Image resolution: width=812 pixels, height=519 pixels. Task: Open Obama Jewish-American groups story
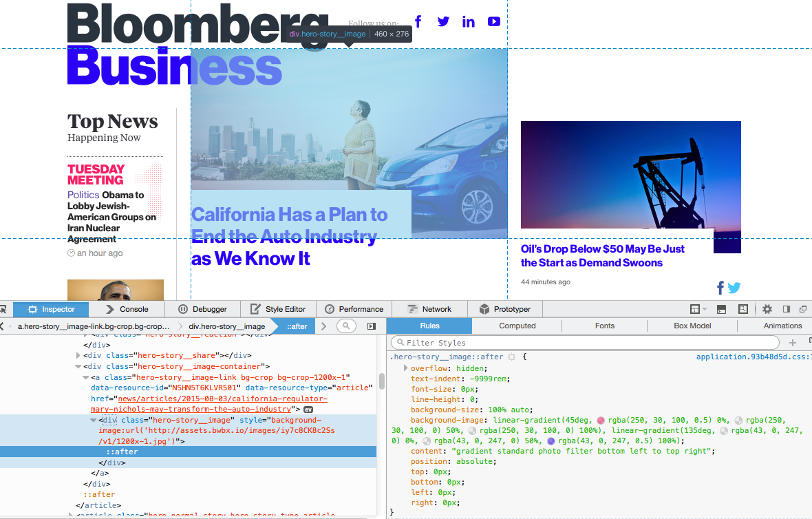pyautogui.click(x=111, y=217)
